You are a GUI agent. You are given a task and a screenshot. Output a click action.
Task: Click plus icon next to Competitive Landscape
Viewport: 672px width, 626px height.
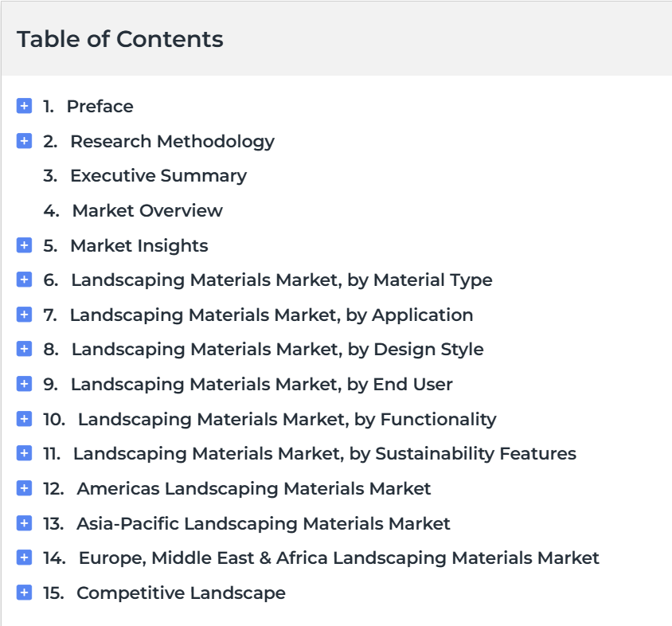click(x=24, y=593)
